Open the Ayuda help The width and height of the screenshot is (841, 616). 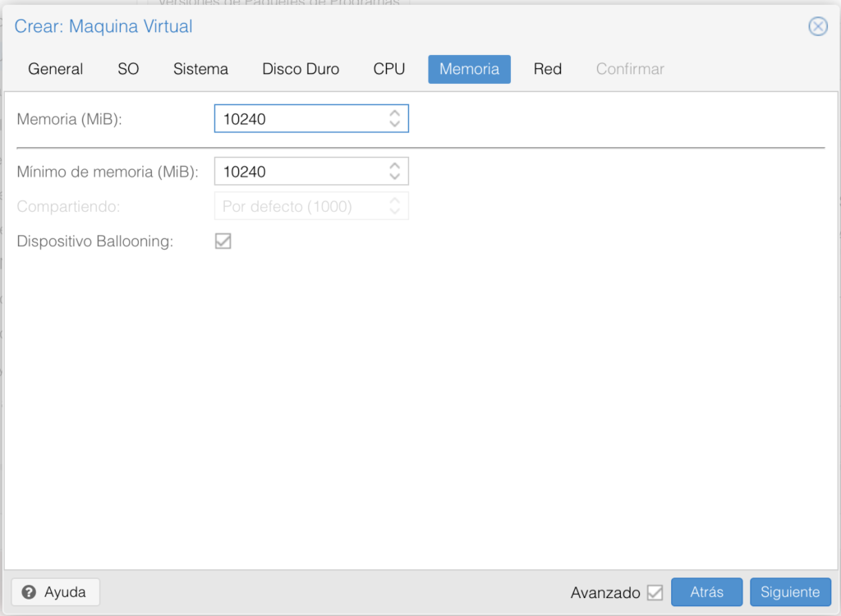coord(55,591)
